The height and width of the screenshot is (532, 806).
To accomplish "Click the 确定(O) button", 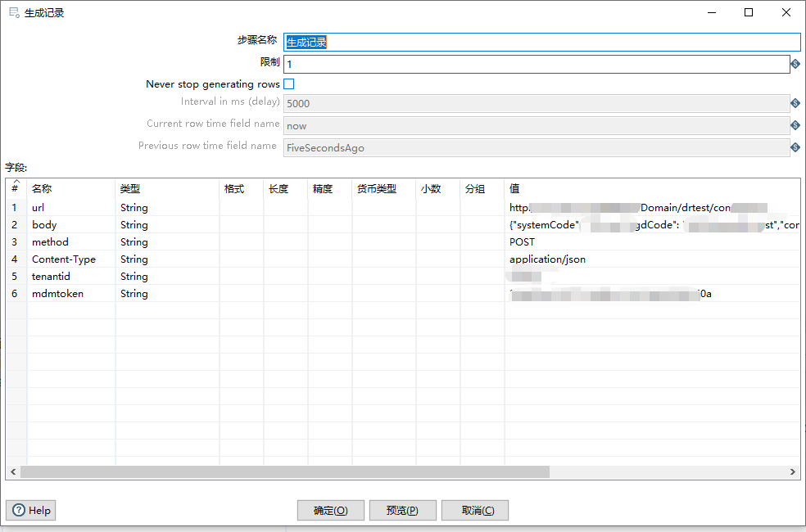I will pos(330,510).
